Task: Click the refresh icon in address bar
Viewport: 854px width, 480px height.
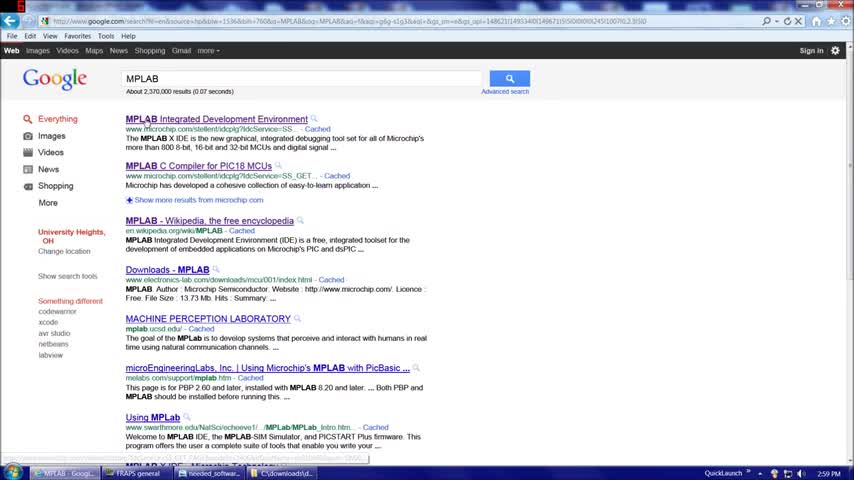Action: [787, 21]
